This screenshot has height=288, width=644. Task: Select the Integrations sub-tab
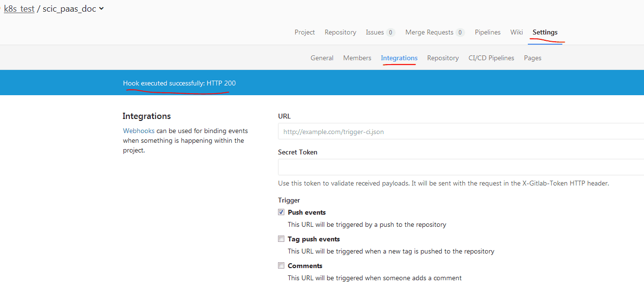[399, 58]
